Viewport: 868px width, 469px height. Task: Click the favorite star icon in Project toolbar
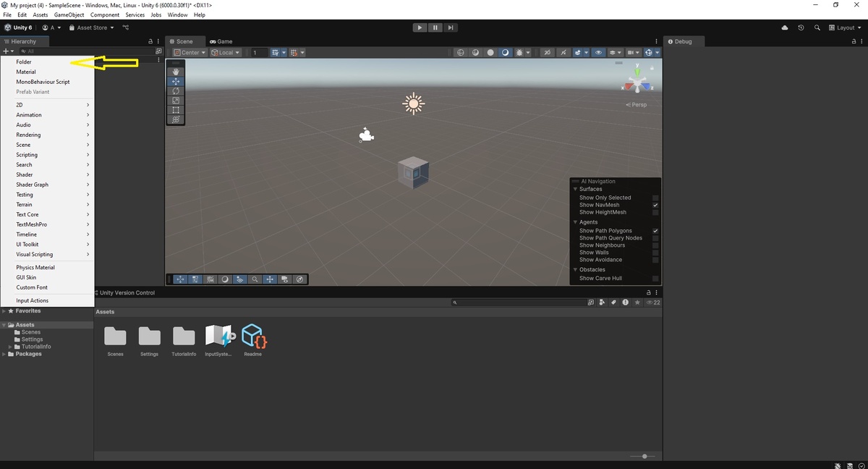(x=637, y=302)
